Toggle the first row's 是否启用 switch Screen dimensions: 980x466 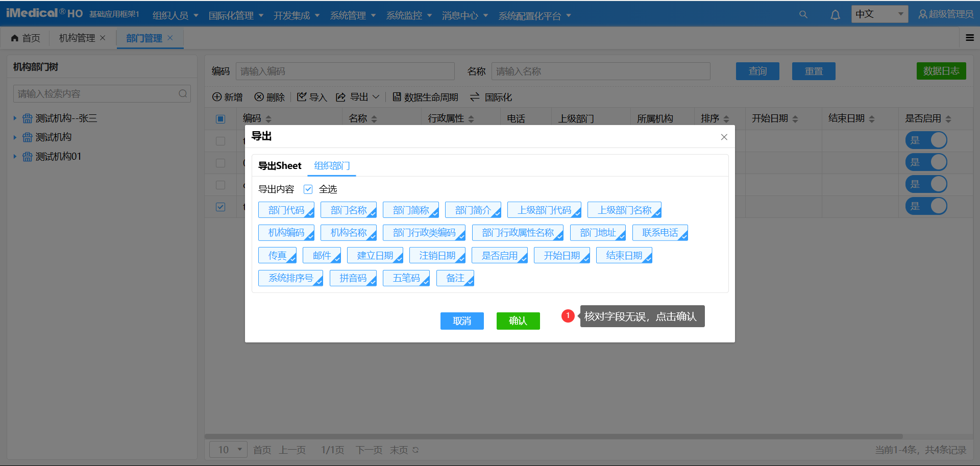(x=926, y=140)
